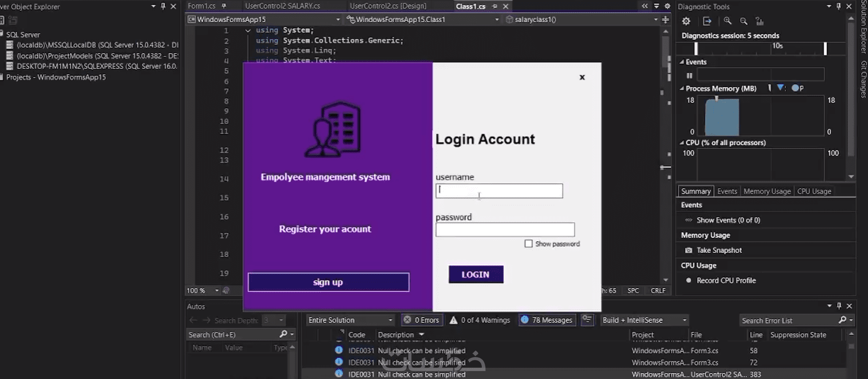Toggle the Show password checkbox
The width and height of the screenshot is (868, 379).
coord(529,244)
